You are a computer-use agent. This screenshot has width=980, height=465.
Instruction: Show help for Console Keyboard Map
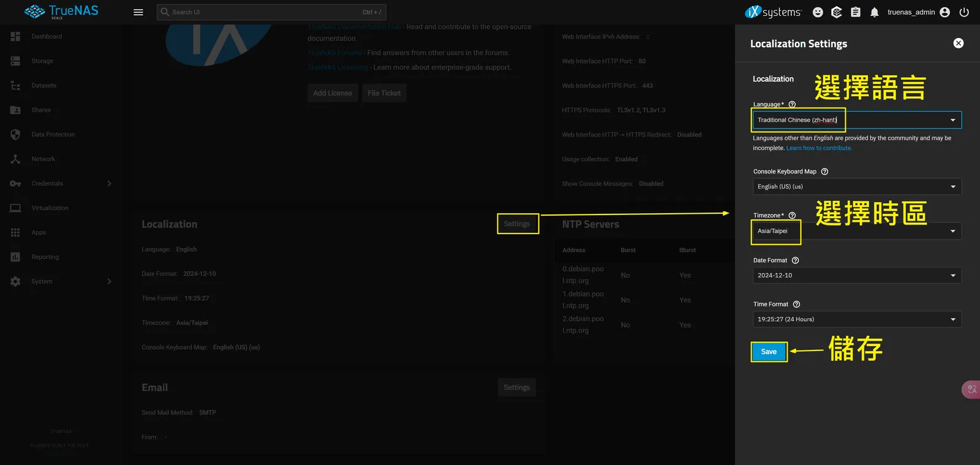coord(824,172)
